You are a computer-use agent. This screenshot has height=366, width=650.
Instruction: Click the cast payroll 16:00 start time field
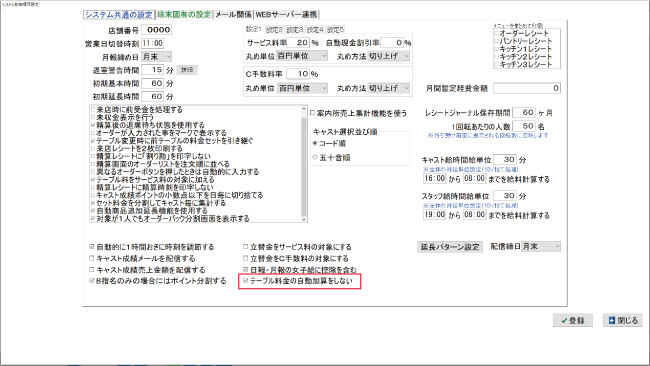(x=434, y=179)
